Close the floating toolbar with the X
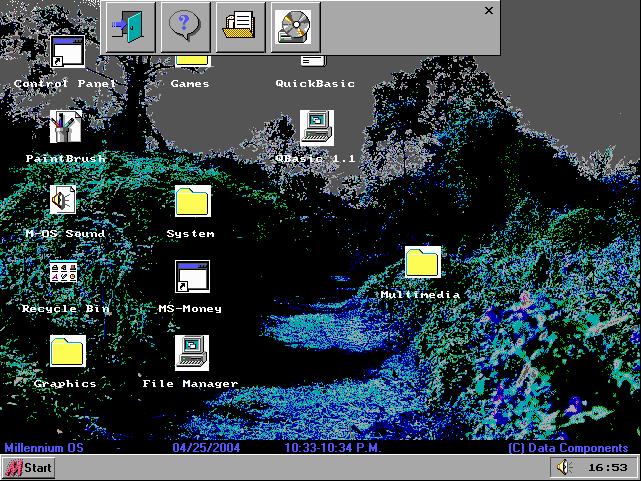Viewport: 641px width, 481px height. pos(489,11)
